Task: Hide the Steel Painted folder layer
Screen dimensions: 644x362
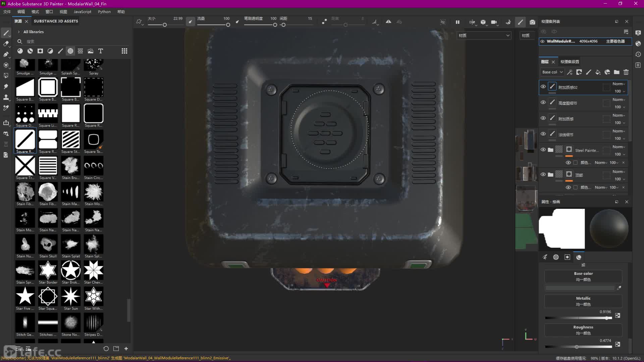Action: (543, 149)
